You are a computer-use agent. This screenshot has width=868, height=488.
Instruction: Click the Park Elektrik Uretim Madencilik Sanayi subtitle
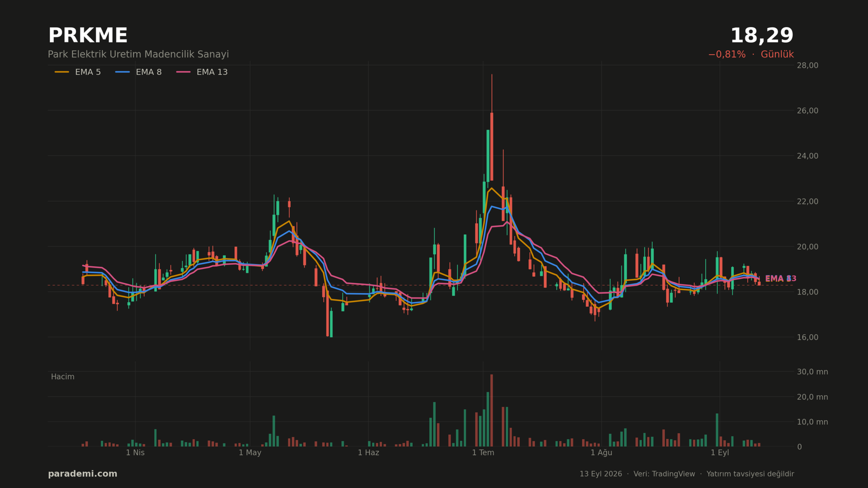tap(138, 55)
